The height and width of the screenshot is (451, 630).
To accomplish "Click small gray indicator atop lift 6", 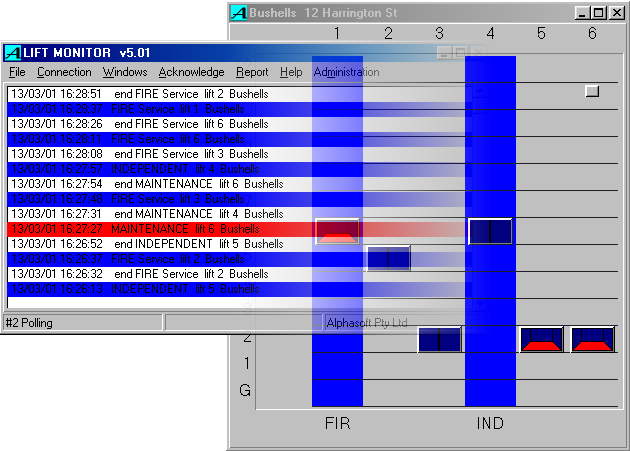I will click(592, 91).
